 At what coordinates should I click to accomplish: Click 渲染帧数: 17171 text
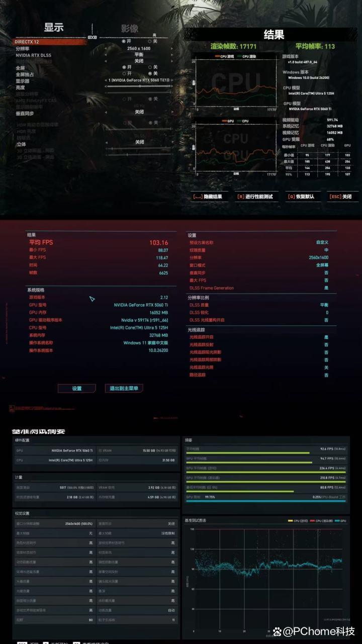(x=234, y=46)
